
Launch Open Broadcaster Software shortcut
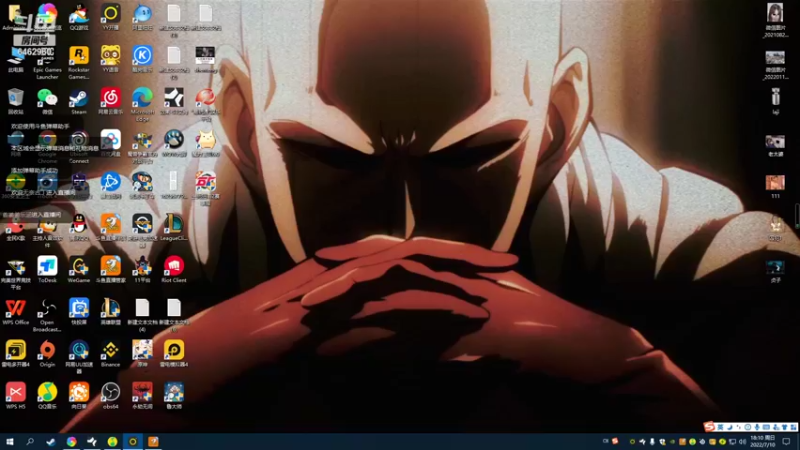pyautogui.click(x=47, y=308)
